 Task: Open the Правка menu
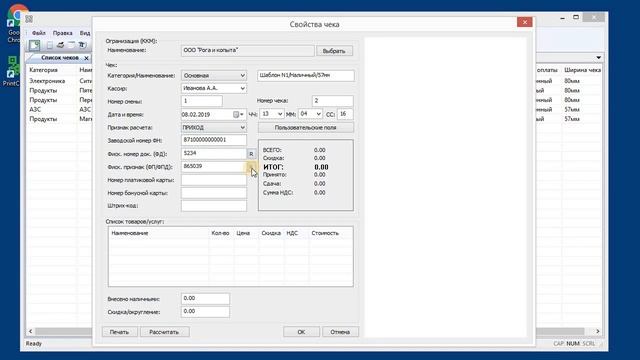click(x=62, y=33)
